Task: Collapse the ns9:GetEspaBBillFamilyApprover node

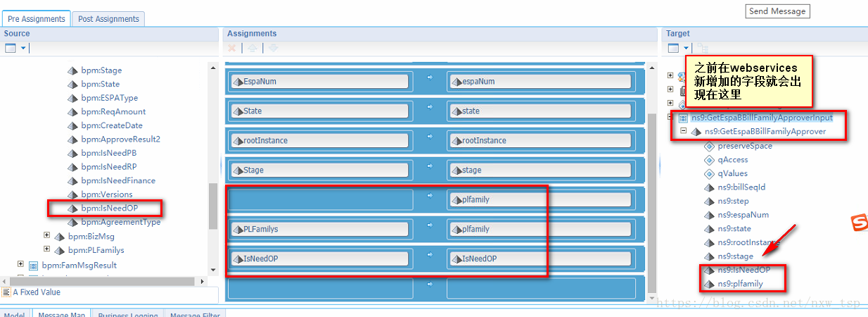Action: pos(684,131)
